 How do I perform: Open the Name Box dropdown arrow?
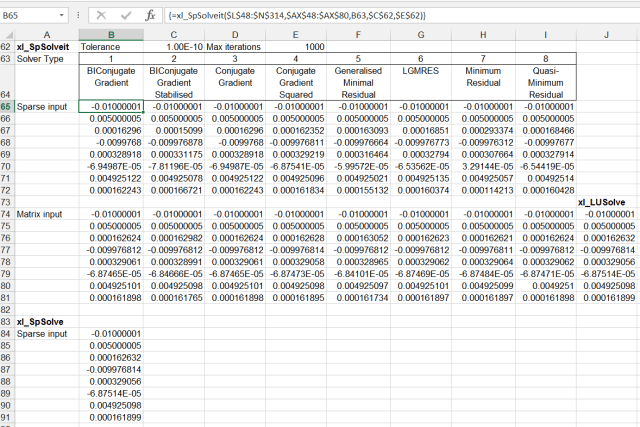pyautogui.click(x=61, y=16)
